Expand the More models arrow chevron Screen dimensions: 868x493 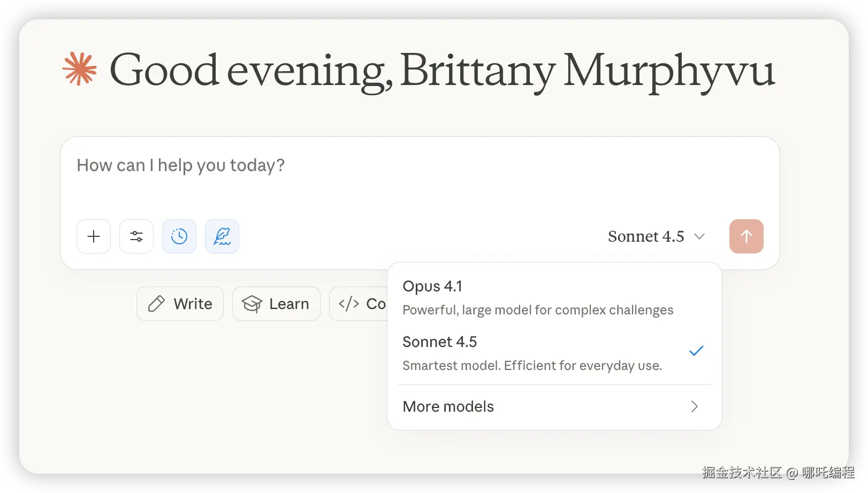coord(694,406)
